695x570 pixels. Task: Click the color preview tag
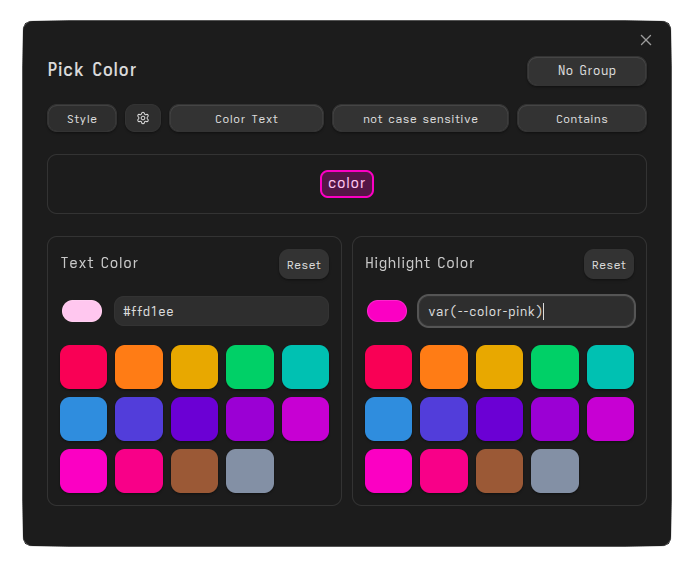pos(347,183)
